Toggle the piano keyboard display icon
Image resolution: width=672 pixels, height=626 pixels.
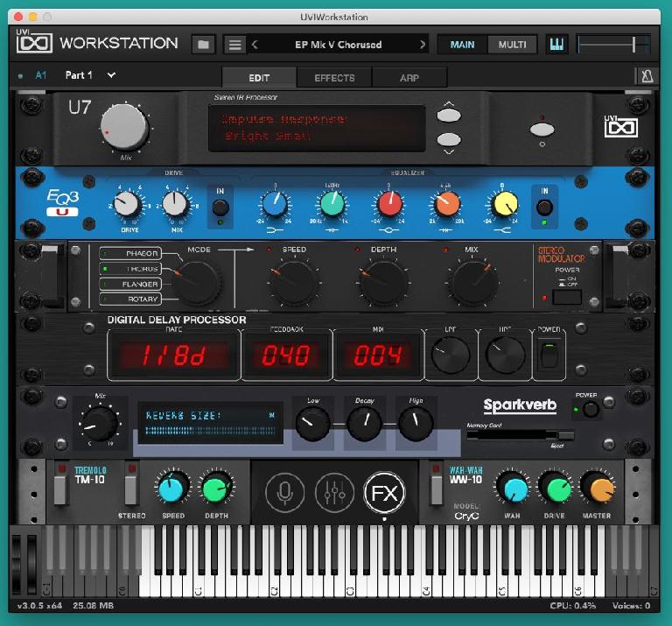click(x=556, y=44)
